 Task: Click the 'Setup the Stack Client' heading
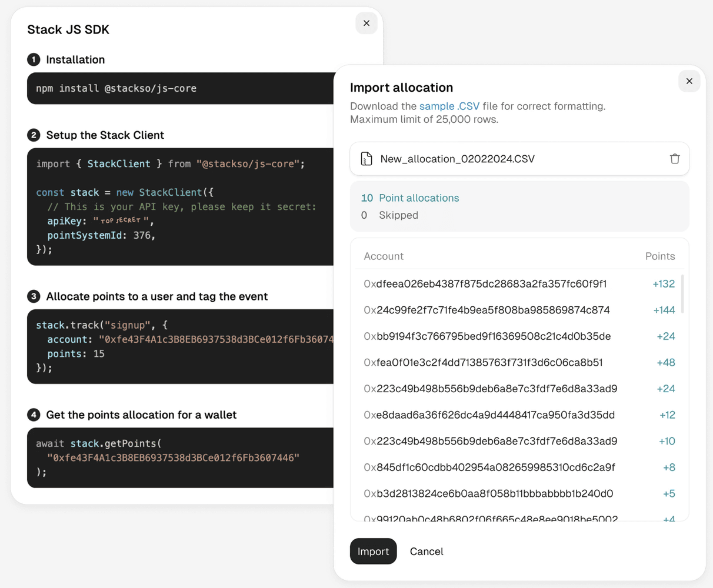[x=105, y=135]
